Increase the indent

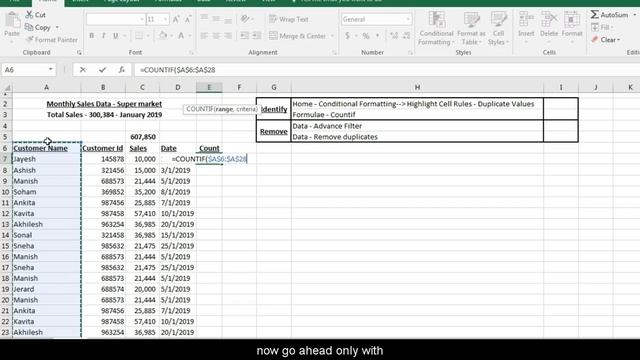[257, 36]
